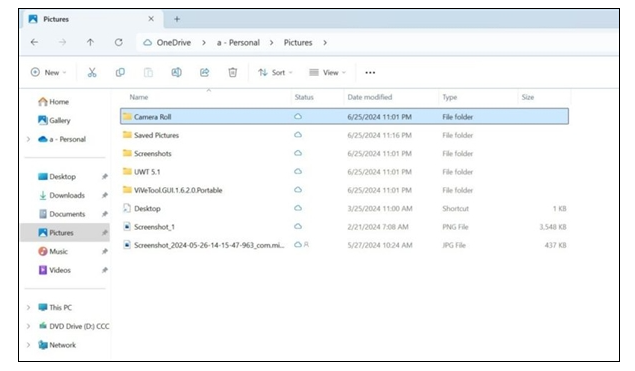The width and height of the screenshot is (635, 371).
Task: Sort by the Type column header
Action: pos(450,97)
